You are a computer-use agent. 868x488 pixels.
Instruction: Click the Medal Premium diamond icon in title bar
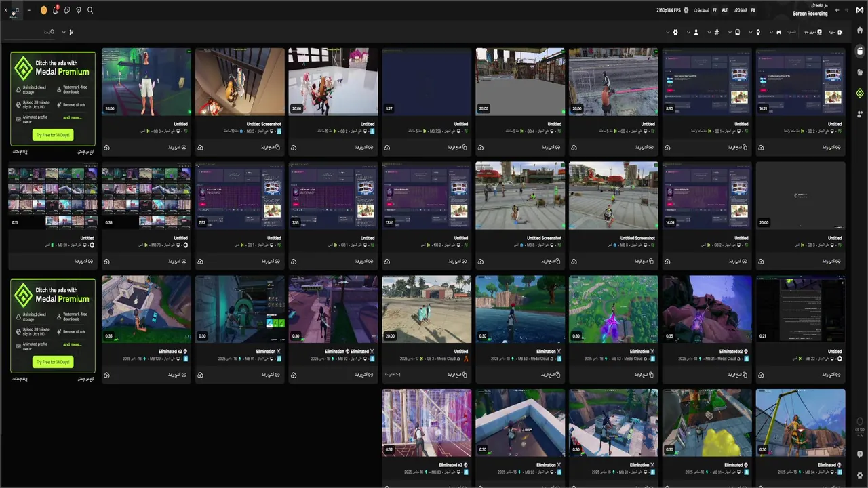tap(79, 10)
